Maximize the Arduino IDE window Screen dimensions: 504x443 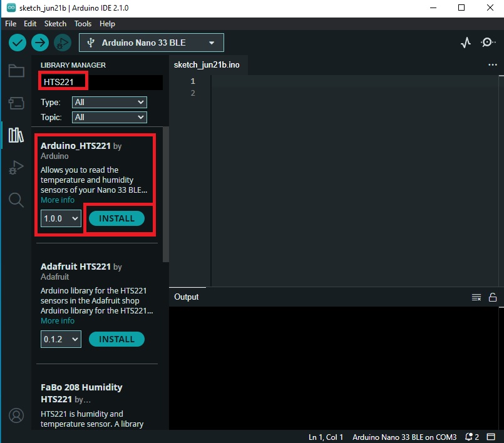pos(461,8)
